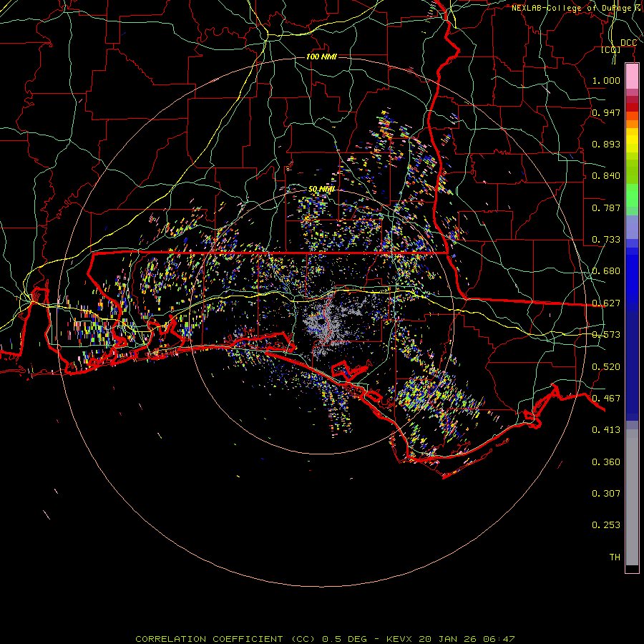Screen dimensions: 644x644
Task: Click the TH threshold label on legend
Action: coord(615,557)
